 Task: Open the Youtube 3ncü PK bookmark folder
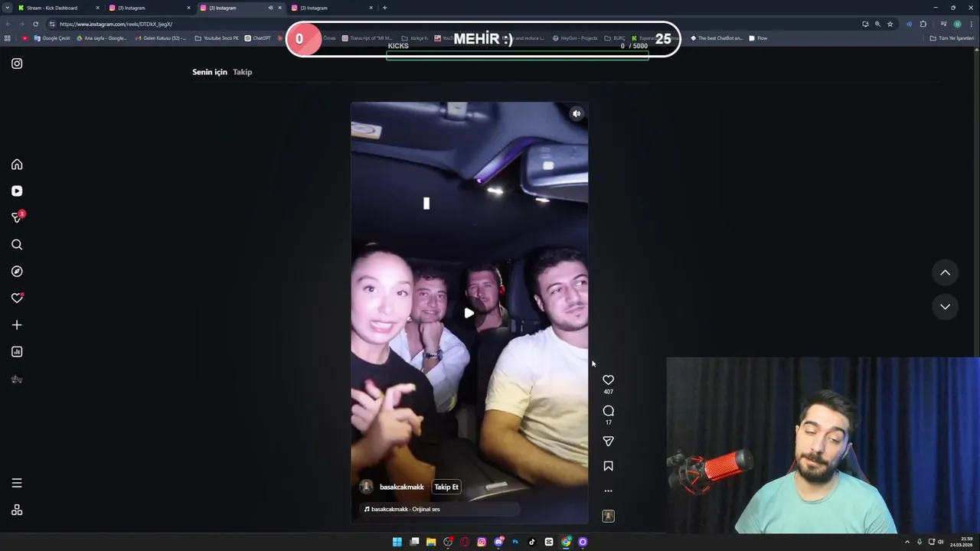pyautogui.click(x=217, y=38)
